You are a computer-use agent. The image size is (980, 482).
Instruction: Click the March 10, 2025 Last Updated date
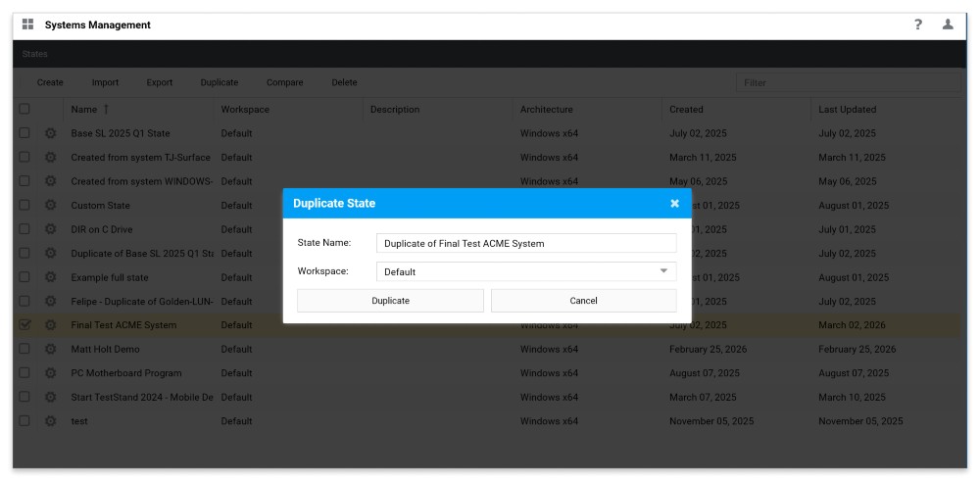click(852, 397)
